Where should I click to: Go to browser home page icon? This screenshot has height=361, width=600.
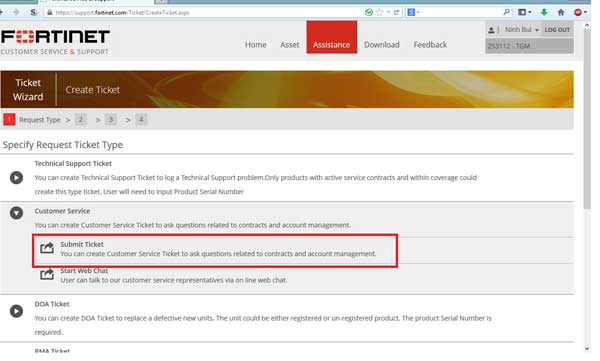(x=561, y=12)
